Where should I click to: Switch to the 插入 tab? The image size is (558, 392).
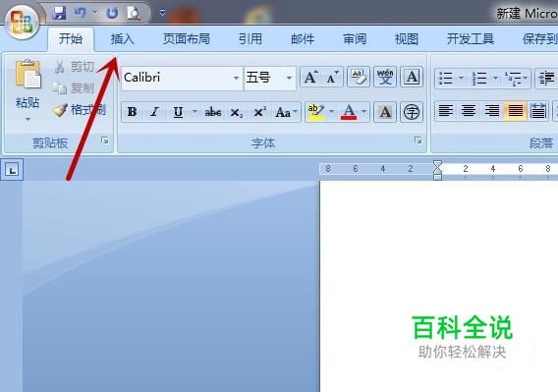point(123,39)
